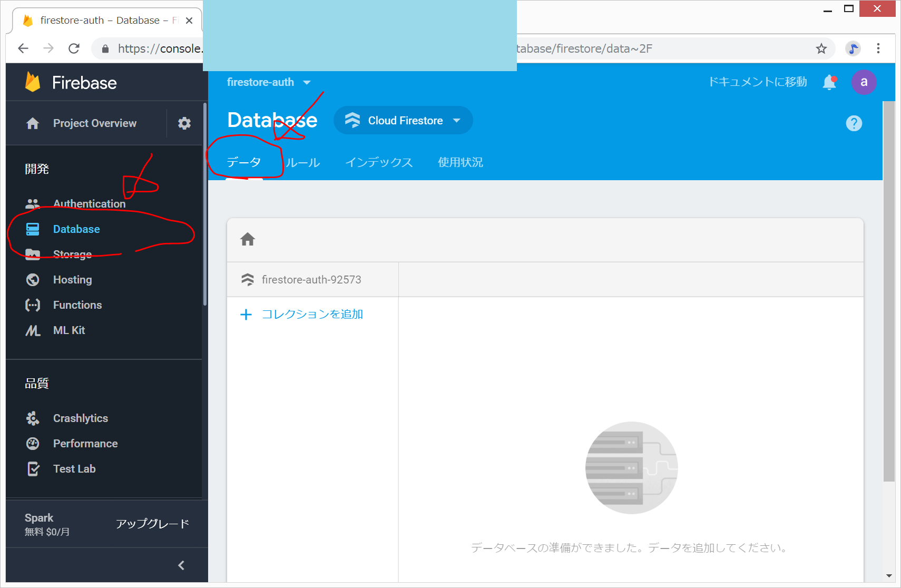Image resolution: width=901 pixels, height=588 pixels.
Task: Click the scrollbar down arrow
Action: pos(889,576)
